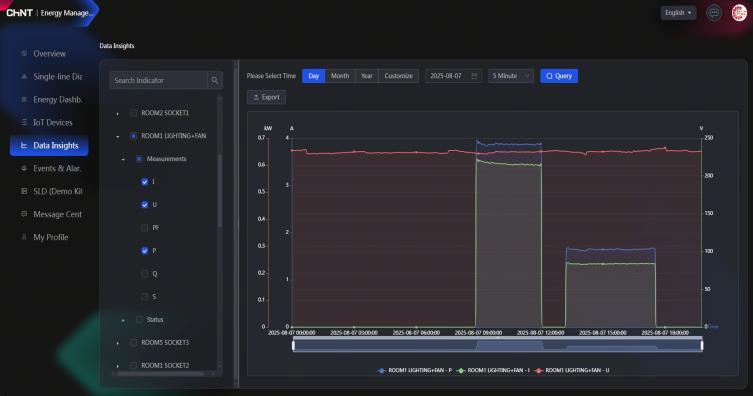Click the right handle of chart zoom slider

coord(702,345)
